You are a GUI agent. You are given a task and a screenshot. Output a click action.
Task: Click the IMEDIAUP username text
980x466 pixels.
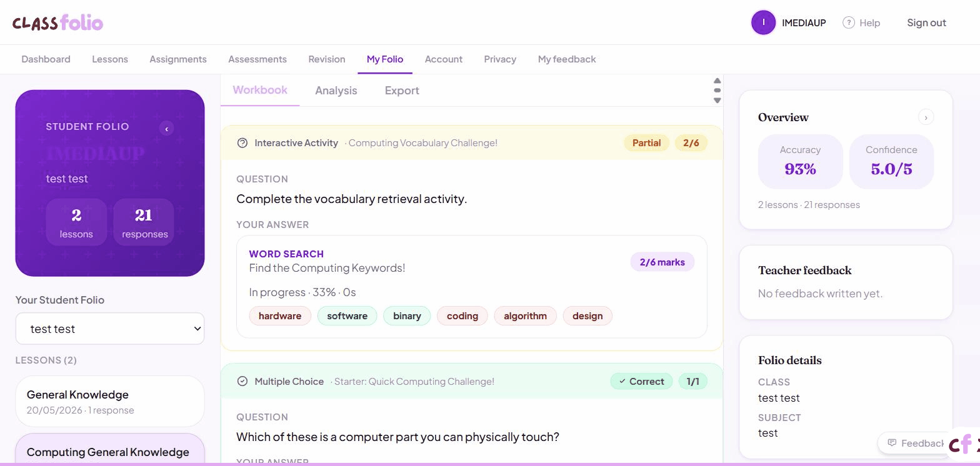(x=804, y=22)
